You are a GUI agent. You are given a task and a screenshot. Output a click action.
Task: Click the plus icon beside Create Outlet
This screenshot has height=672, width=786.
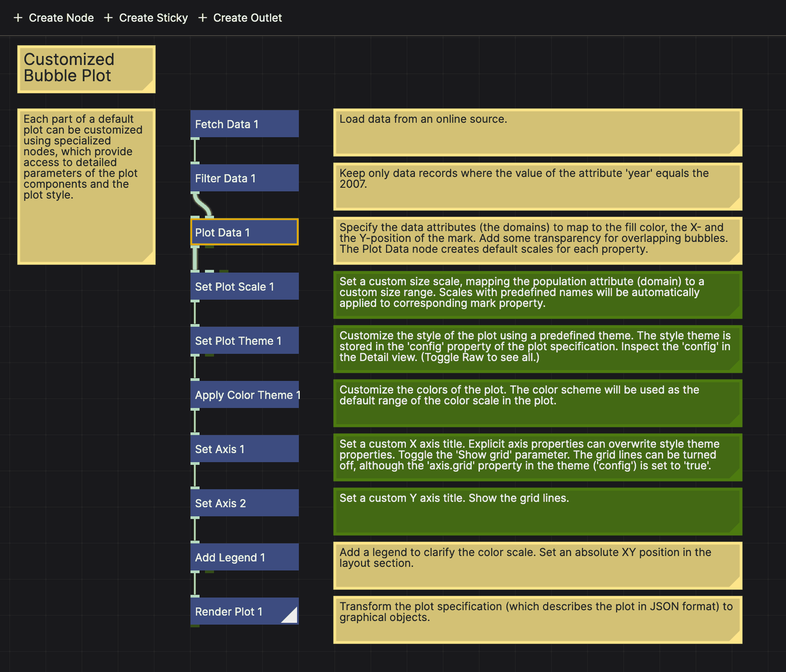coord(203,18)
